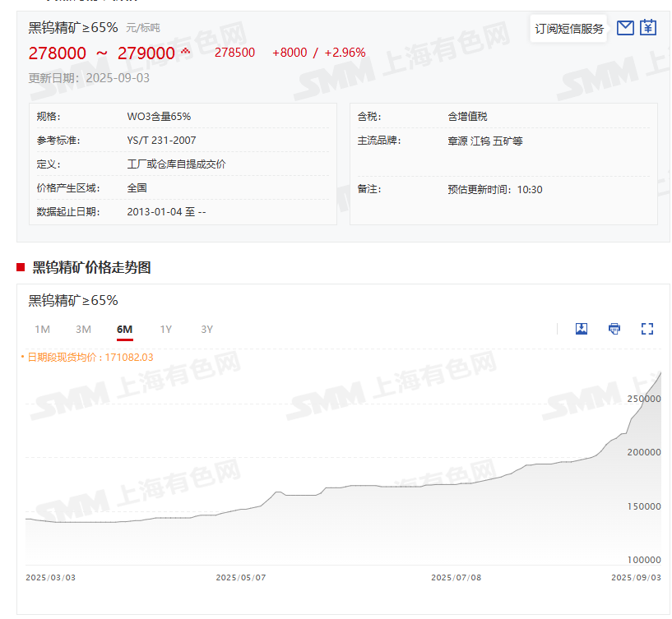Click the YS/T 231-2007 reference standard
Image resolution: width=672 pixels, height=619 pixels.
click(x=161, y=141)
